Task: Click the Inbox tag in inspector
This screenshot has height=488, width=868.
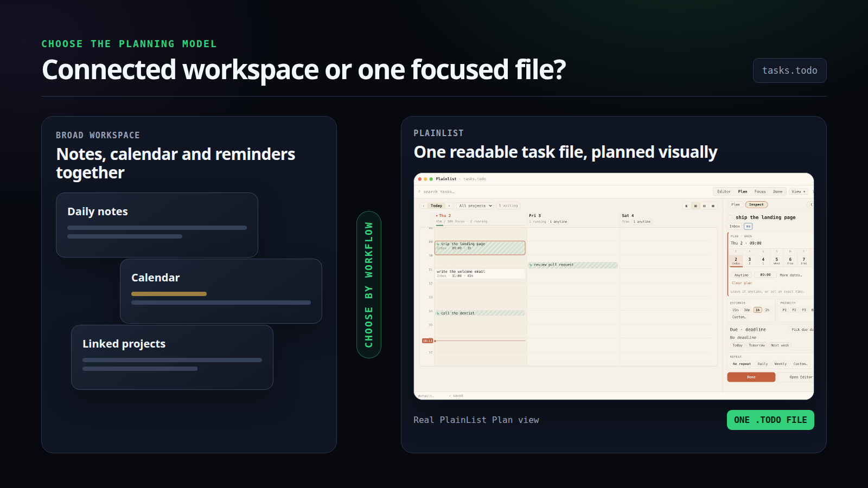Action: tap(735, 226)
